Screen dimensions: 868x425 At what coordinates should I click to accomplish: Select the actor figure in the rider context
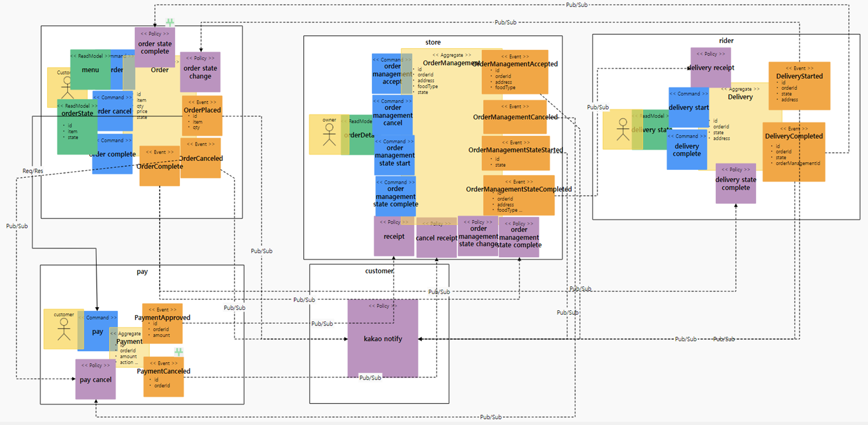[622, 129]
